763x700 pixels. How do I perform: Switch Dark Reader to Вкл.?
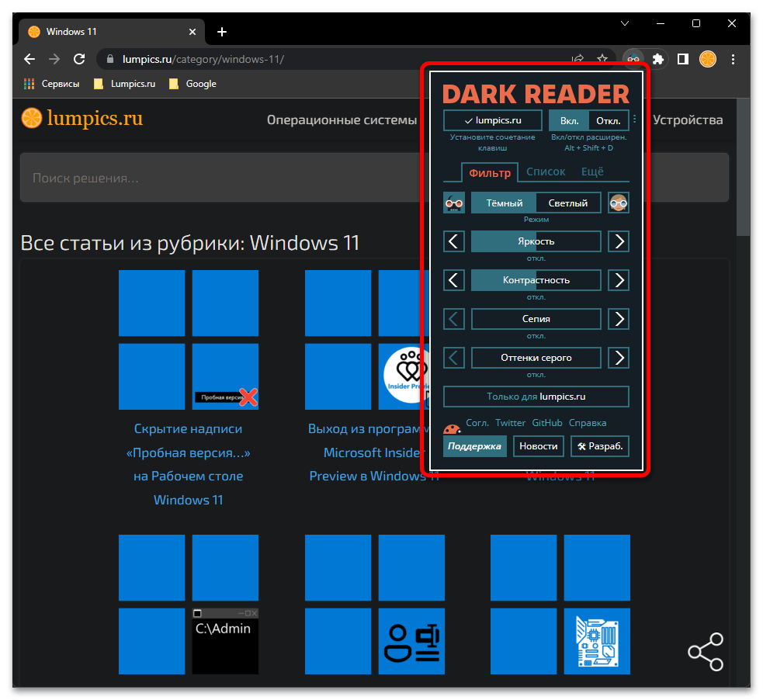[x=569, y=120]
